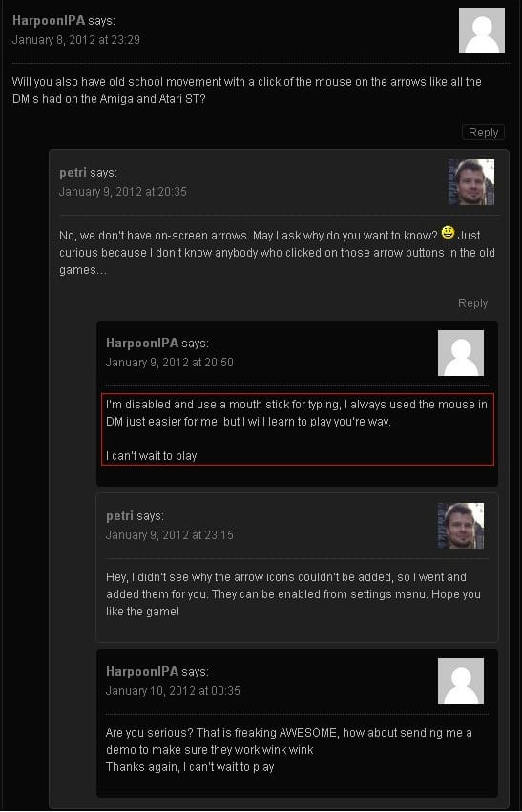The image size is (522, 812).
Task: Click the red-outlined mouth stick comment text
Action: pos(297,429)
